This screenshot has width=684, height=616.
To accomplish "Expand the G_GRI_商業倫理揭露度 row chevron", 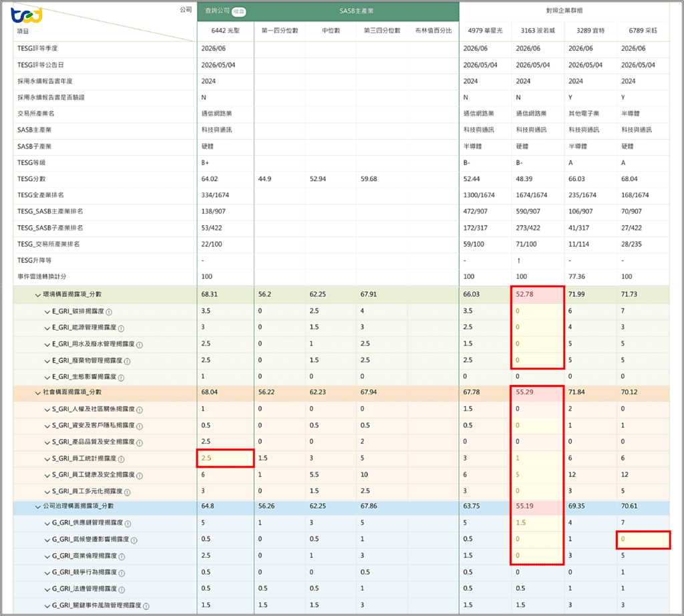I will [x=47, y=557].
